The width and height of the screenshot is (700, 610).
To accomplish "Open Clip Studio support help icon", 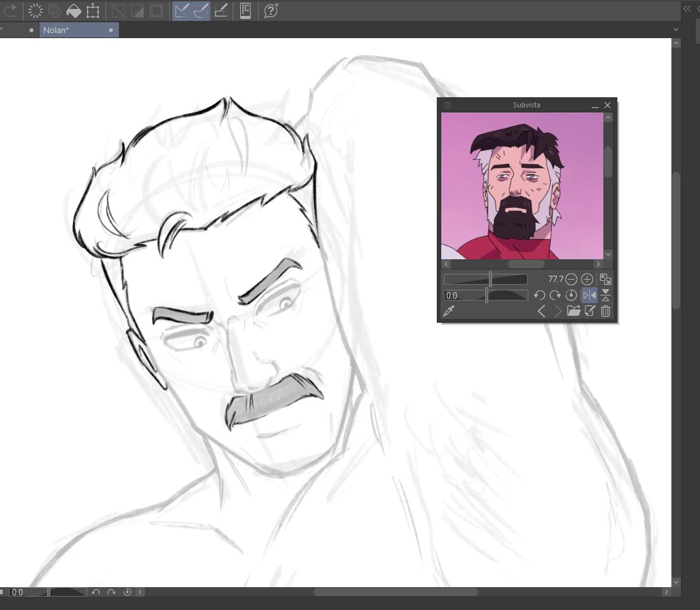I will (x=271, y=10).
